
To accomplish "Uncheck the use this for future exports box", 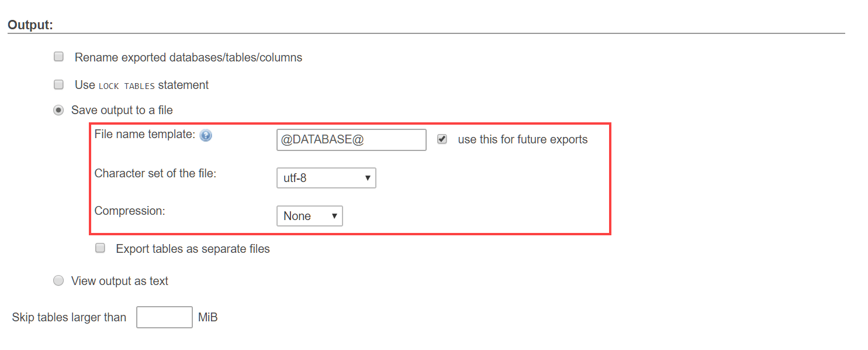I will (442, 139).
